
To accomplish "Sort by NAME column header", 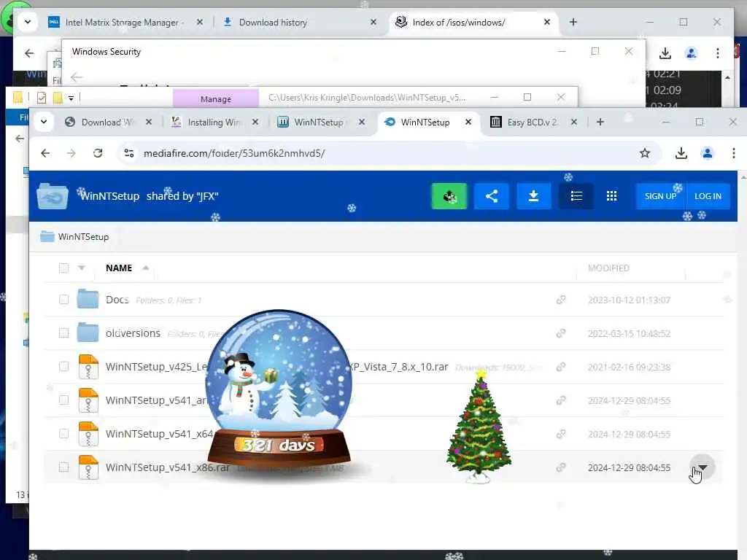I will pos(119,268).
